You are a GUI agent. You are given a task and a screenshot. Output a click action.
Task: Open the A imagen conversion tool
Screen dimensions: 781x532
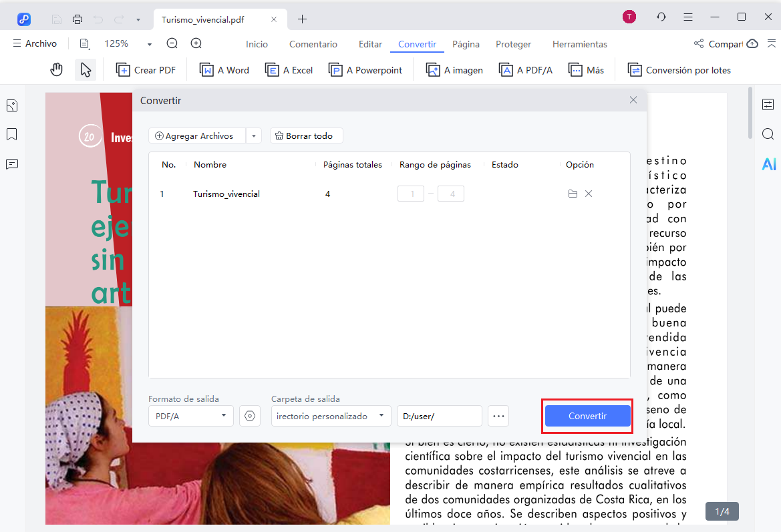(454, 69)
